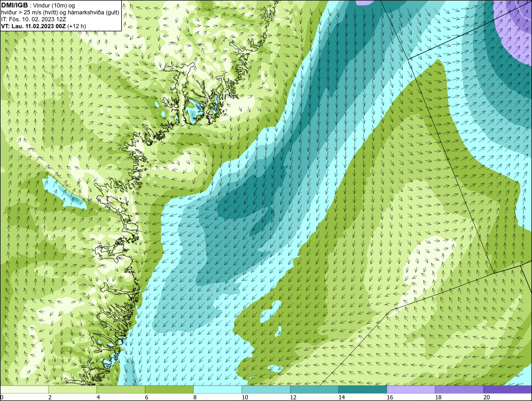
Task: Click the 'VT: Lau. 11.02.2023 00Z' line
Action: [33, 26]
